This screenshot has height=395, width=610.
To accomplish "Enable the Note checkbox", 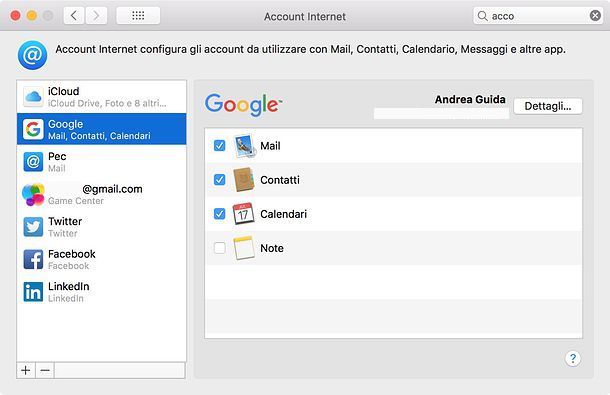I will tap(219, 248).
